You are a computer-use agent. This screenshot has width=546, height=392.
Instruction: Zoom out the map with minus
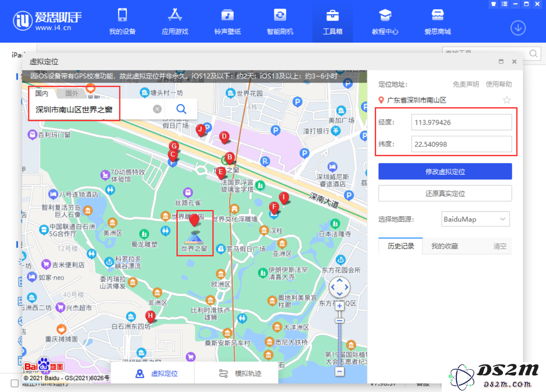coord(339,371)
